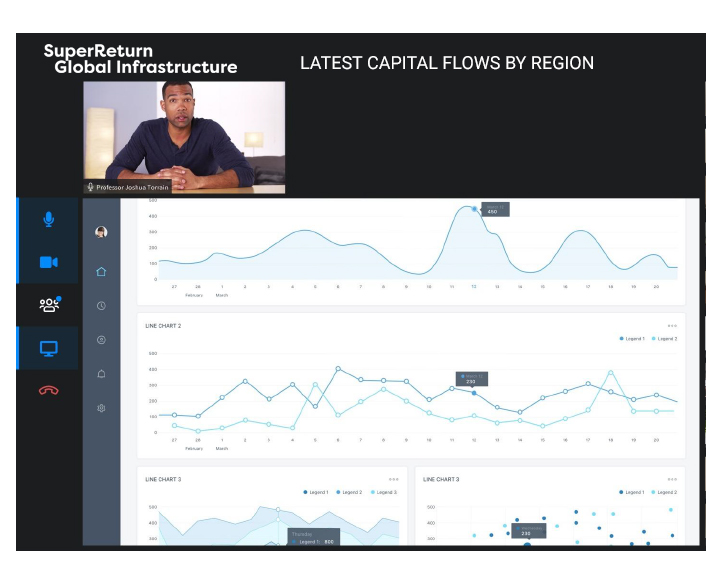Open notifications bell in sidebar

[101, 374]
